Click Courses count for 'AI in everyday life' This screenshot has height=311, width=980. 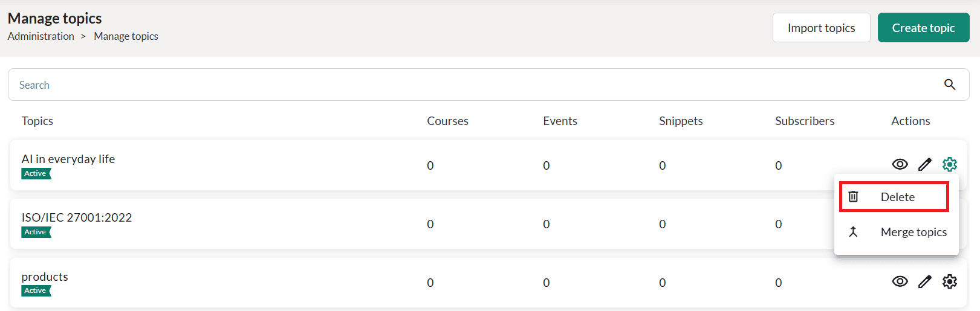point(430,165)
